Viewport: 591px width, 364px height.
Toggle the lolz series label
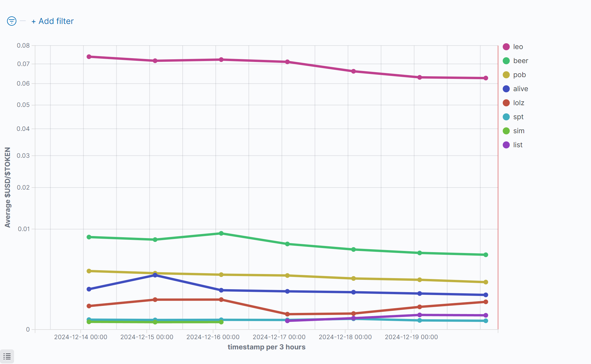519,103
